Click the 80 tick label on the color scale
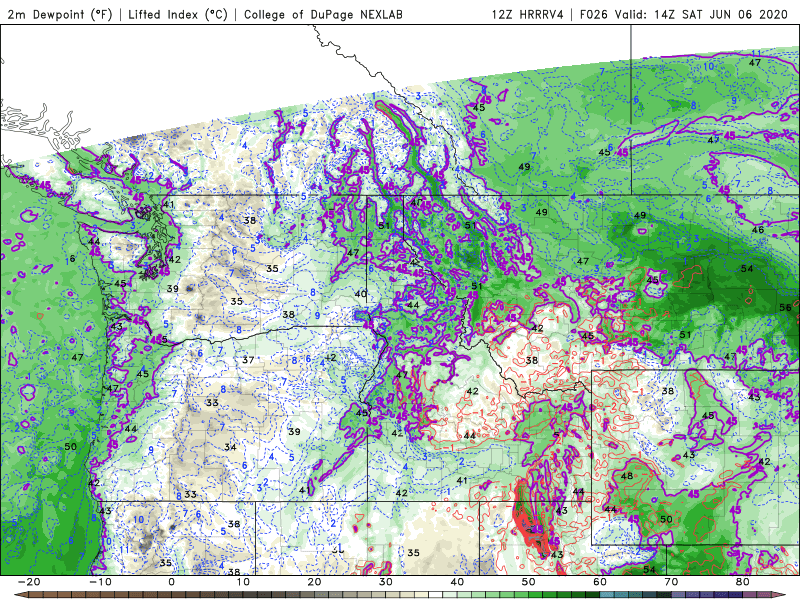 [x=743, y=582]
